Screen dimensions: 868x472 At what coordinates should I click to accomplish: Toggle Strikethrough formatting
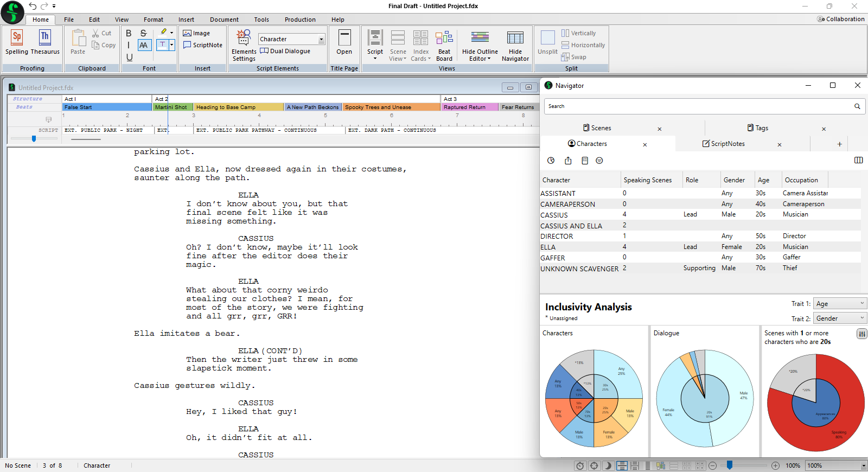click(x=143, y=33)
